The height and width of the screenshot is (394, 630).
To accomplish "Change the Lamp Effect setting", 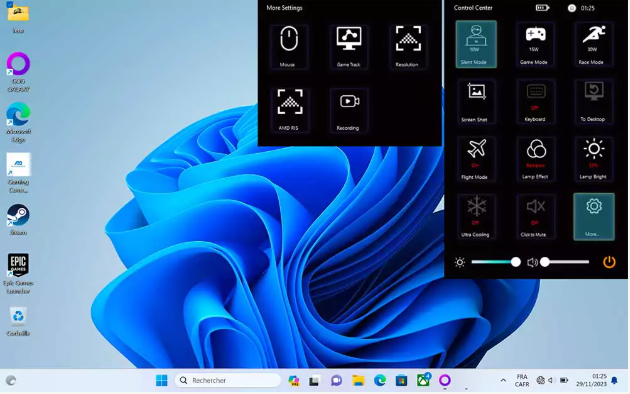I will click(535, 159).
